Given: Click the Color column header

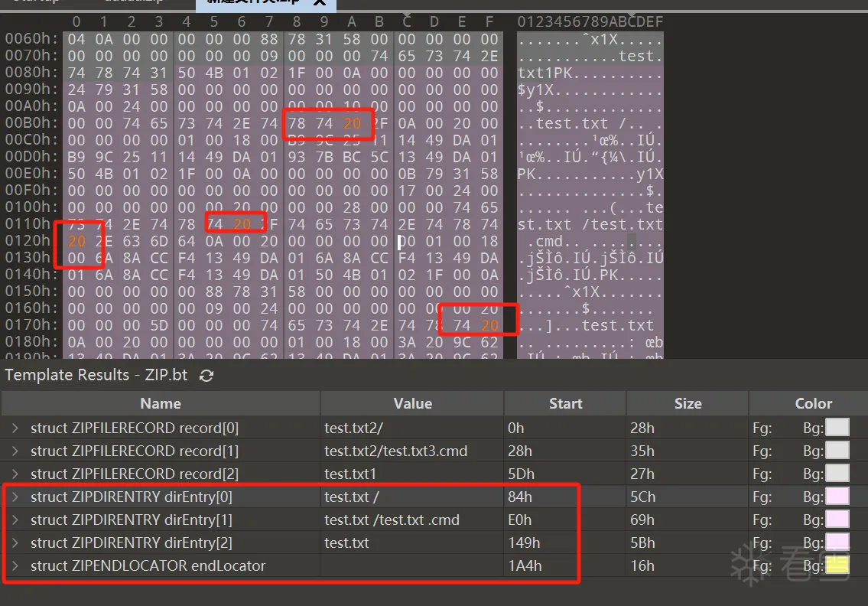Looking at the screenshot, I should point(813,403).
